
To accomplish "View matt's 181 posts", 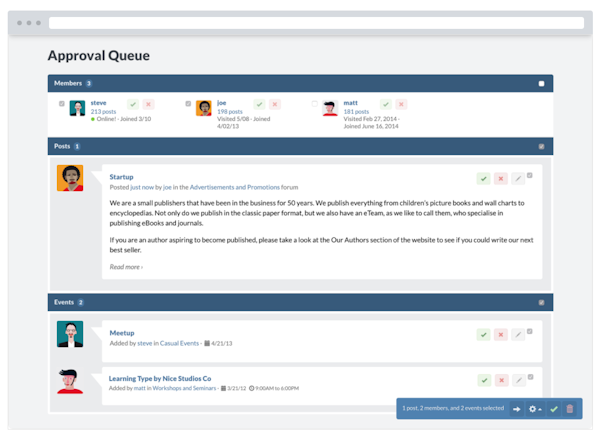I will click(x=356, y=112).
